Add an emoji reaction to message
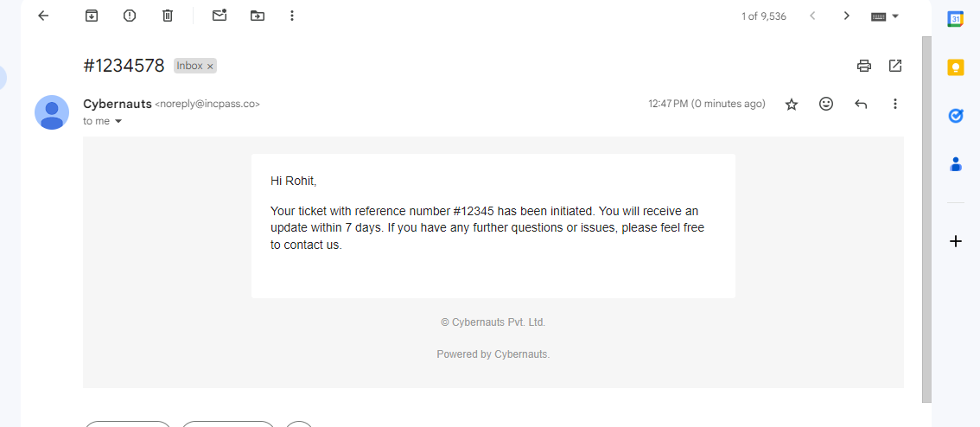 tap(826, 104)
